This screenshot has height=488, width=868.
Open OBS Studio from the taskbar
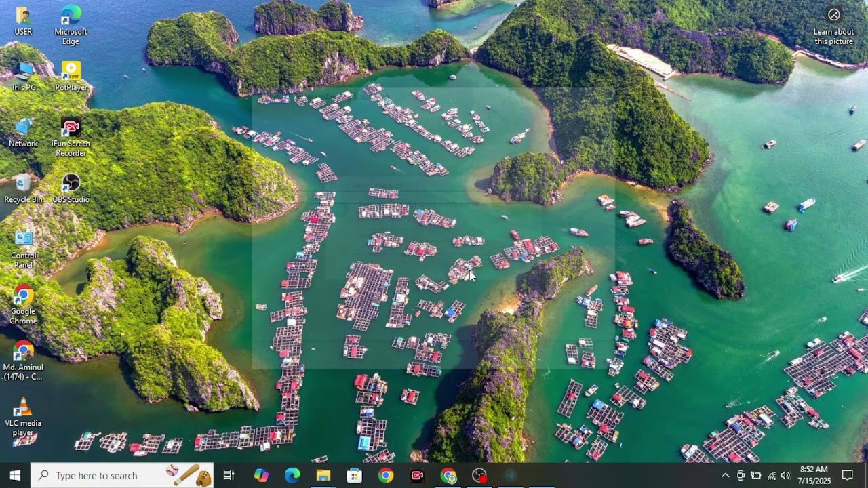click(479, 476)
